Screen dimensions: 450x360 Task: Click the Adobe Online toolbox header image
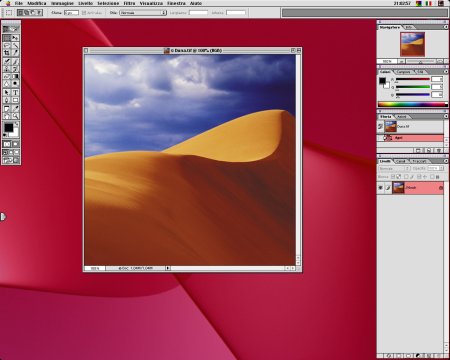(x=11, y=29)
